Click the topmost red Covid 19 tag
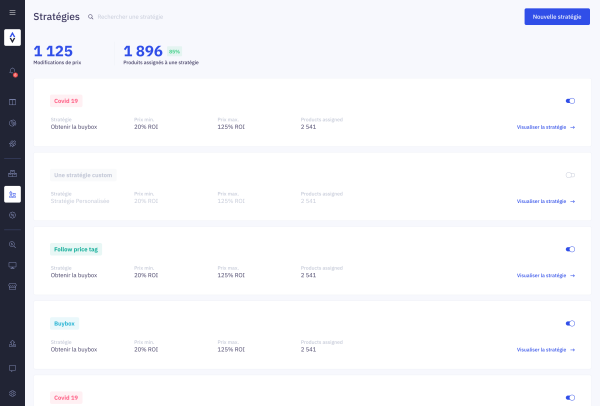The image size is (600, 406). coord(66,101)
